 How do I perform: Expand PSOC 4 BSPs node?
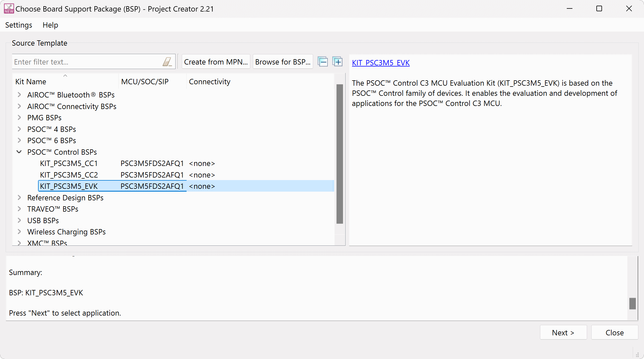19,129
